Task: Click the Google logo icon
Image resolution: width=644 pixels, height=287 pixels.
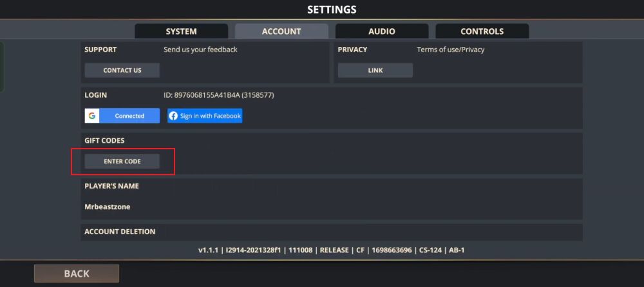Action: click(92, 116)
